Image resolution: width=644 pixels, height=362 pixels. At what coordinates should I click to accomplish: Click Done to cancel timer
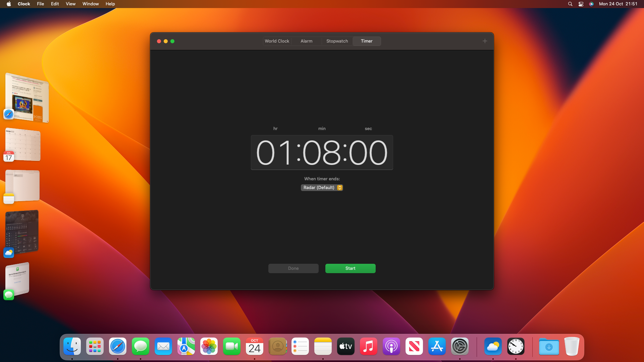click(293, 268)
